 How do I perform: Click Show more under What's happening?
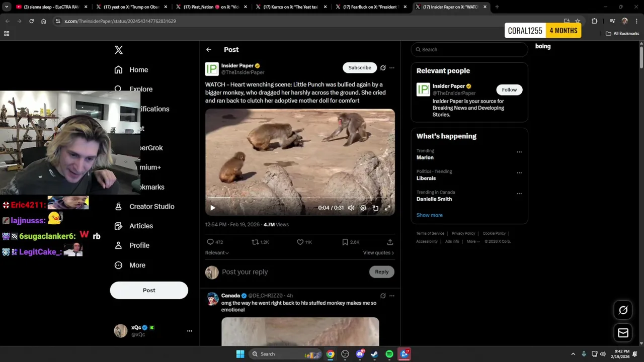point(430,215)
